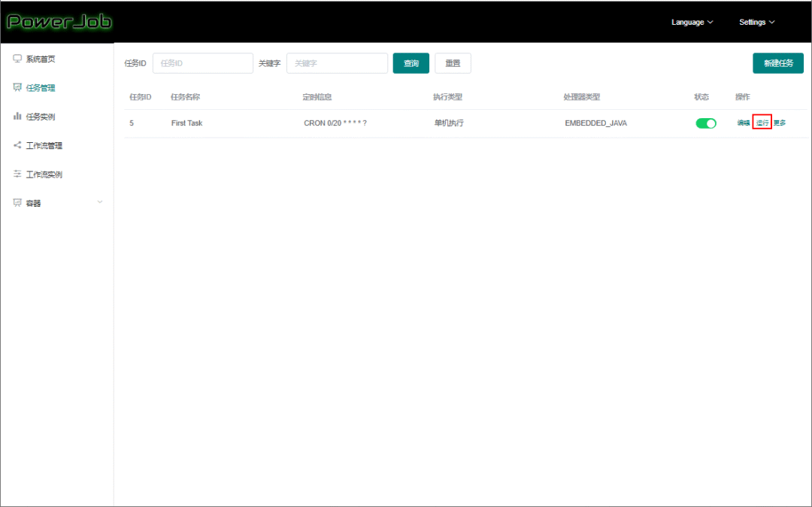812x507 pixels.
Task: Expand the 容器 submenu chevron
Action: [x=100, y=202]
